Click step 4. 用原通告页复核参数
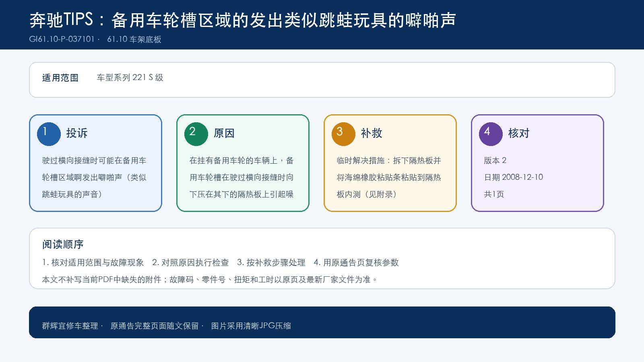The image size is (644, 362). (356, 263)
